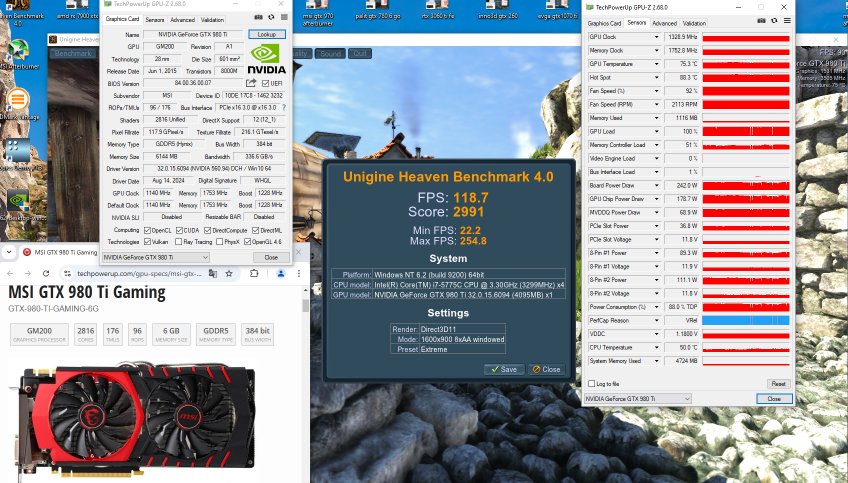848x483 pixels.
Task: Click the refresh icon in Sensors GPU-Z window
Action: pos(774,21)
